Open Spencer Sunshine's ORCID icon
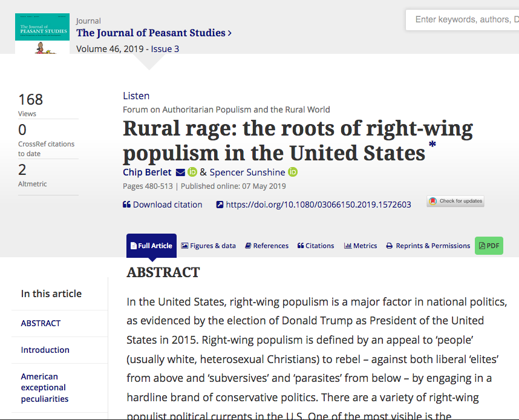The image size is (519, 420). pyautogui.click(x=293, y=172)
